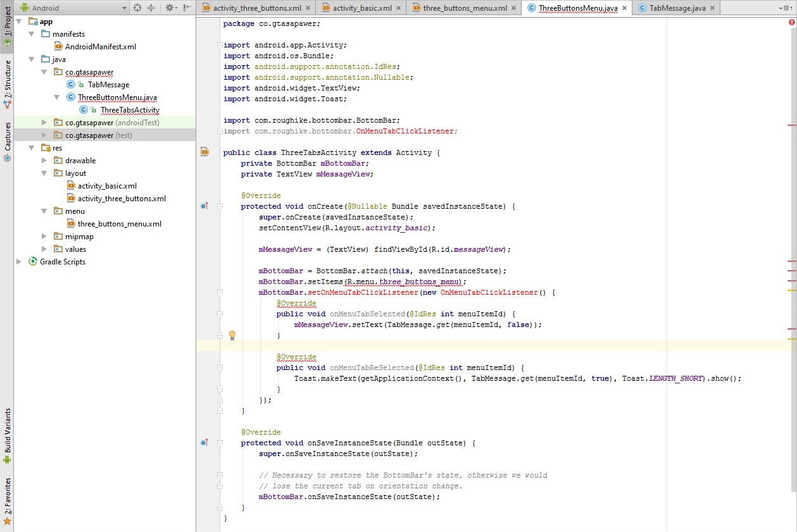This screenshot has height=532, width=797.
Task: Click the Hide Project panel icon
Action: (187, 8)
